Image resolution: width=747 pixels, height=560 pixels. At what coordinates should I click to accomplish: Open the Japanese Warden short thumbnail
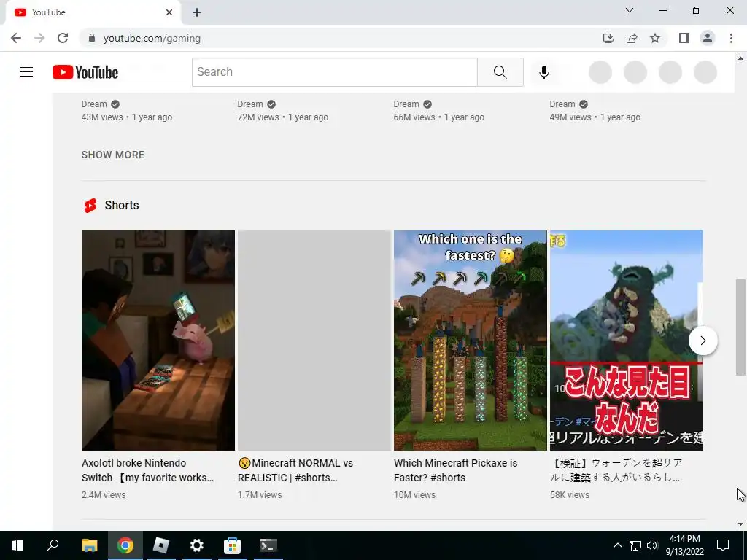tap(627, 341)
